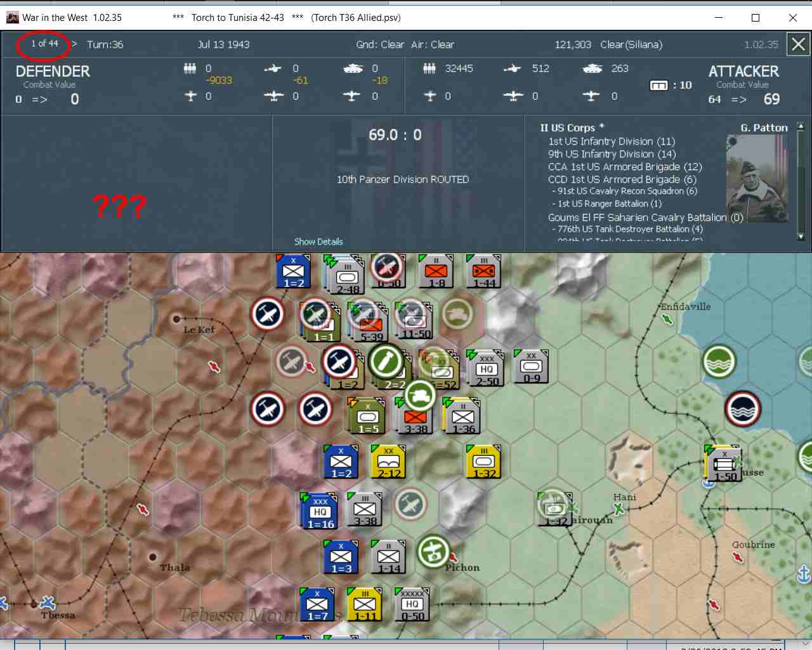
Task: Open the Show Details link
Action: 318,241
